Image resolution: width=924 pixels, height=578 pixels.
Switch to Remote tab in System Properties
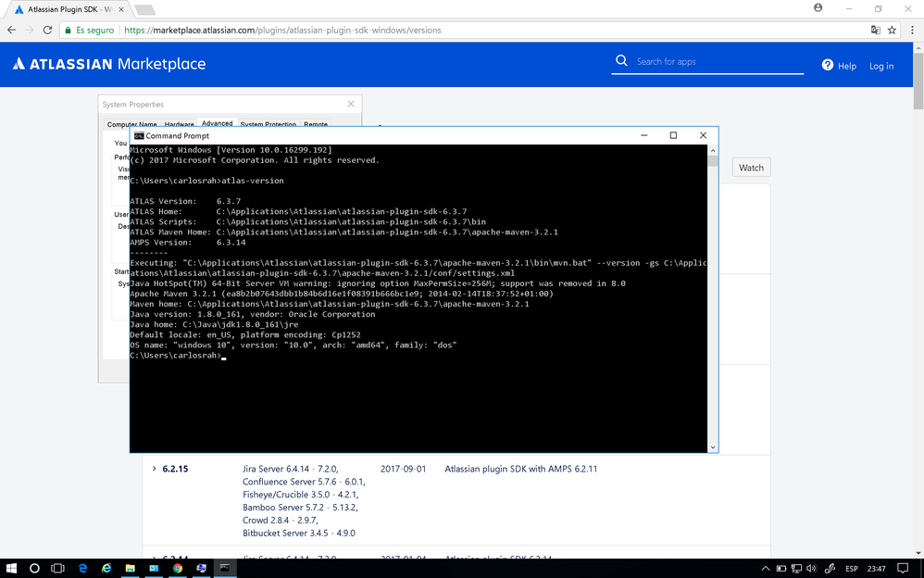click(316, 124)
